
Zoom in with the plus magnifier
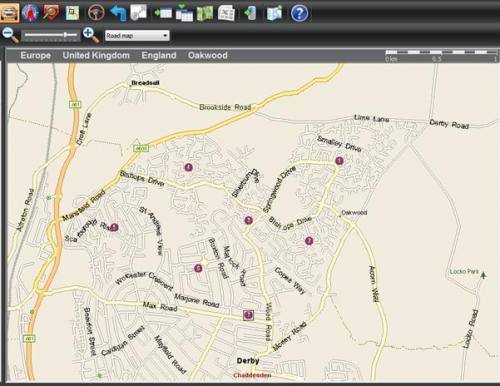[91, 35]
